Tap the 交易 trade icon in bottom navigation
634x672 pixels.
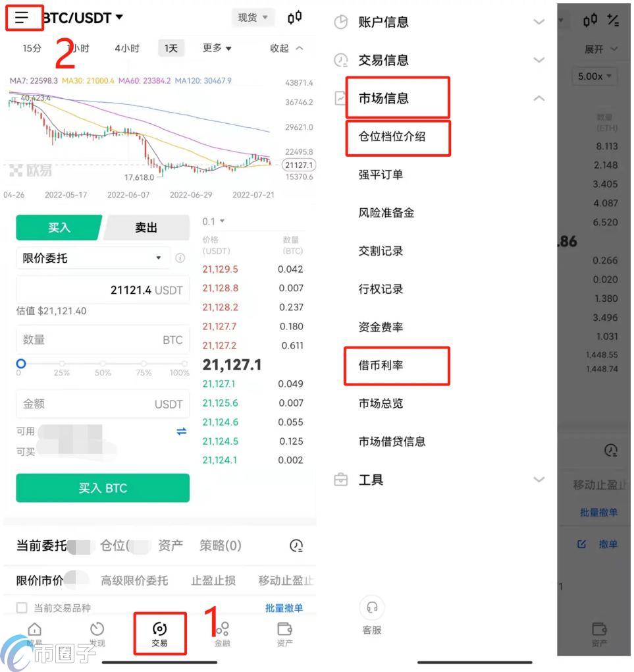[x=160, y=634]
